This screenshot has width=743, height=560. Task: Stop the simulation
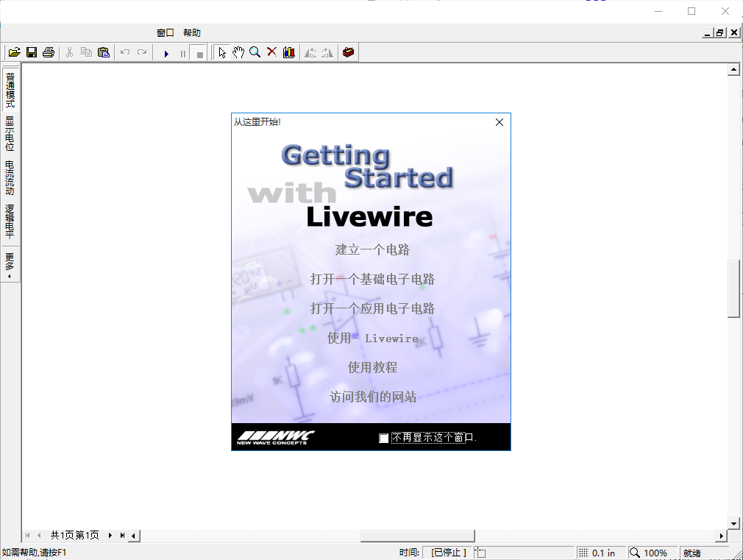[199, 52]
